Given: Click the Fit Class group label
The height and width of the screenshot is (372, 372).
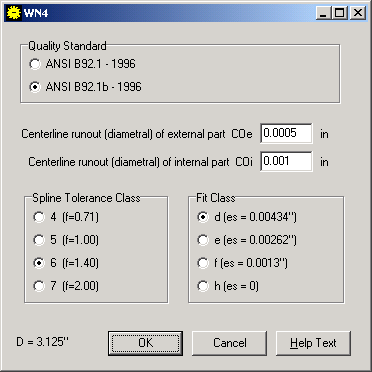Looking at the screenshot, I should [x=216, y=198].
